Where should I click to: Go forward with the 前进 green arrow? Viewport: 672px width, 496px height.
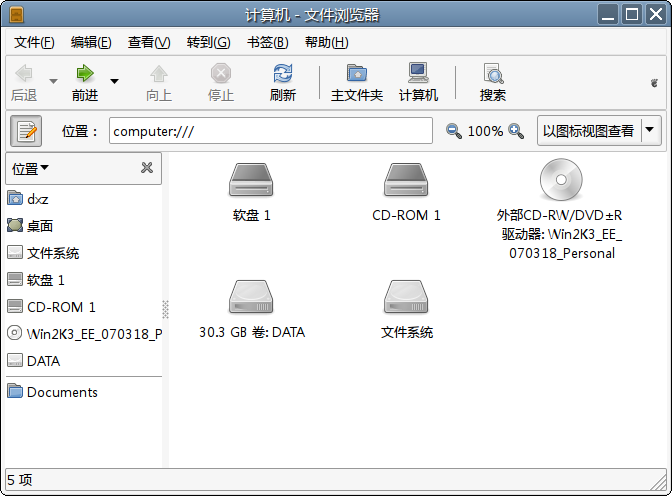click(85, 83)
